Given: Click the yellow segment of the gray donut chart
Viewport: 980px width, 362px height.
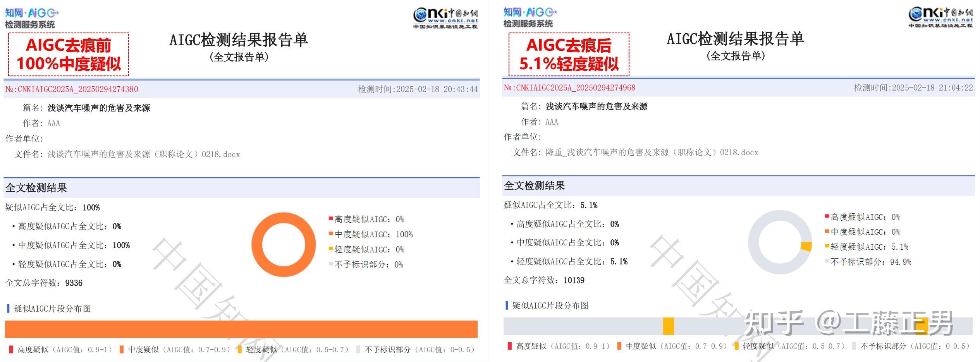Looking at the screenshot, I should pyautogui.click(x=806, y=246).
